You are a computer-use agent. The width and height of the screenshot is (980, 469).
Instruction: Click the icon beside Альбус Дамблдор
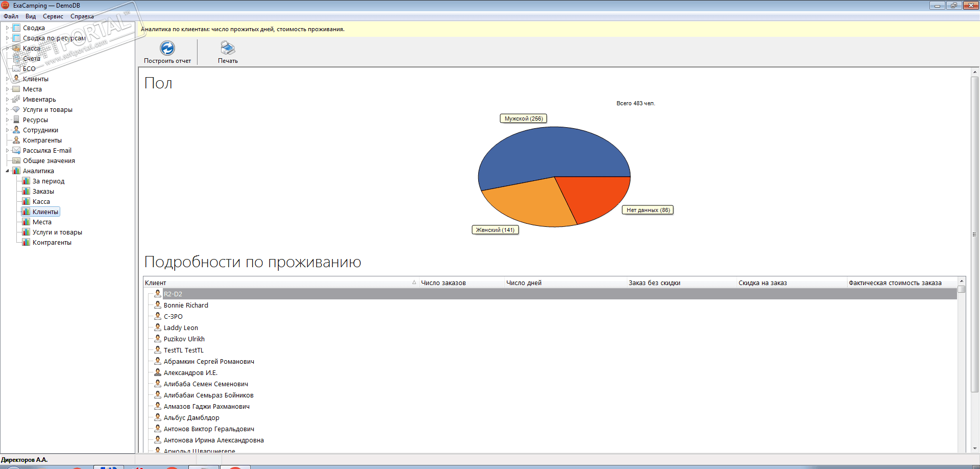158,417
